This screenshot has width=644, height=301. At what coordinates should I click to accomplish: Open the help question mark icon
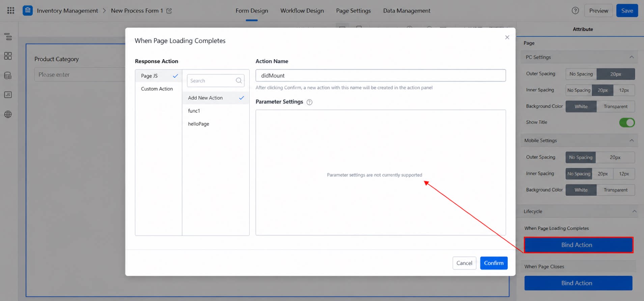pos(575,10)
